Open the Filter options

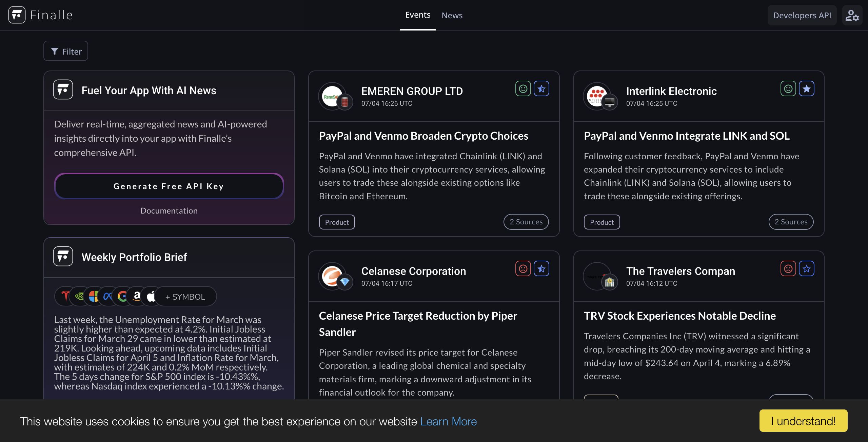(x=66, y=51)
